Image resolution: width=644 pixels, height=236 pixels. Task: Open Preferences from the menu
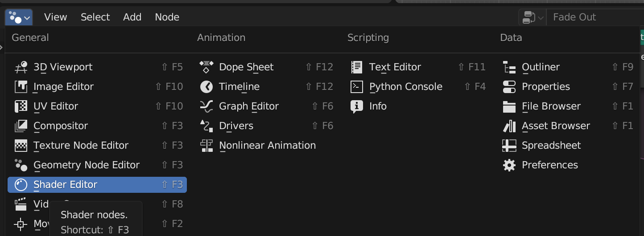point(549,165)
